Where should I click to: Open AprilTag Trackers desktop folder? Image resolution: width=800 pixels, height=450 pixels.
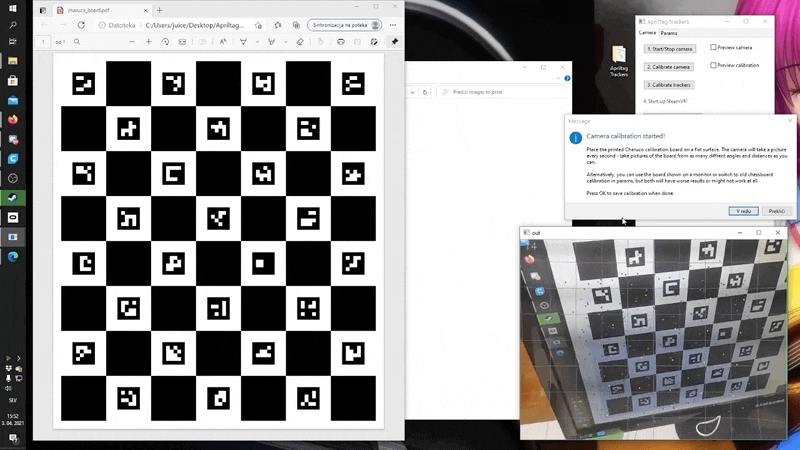coord(619,61)
